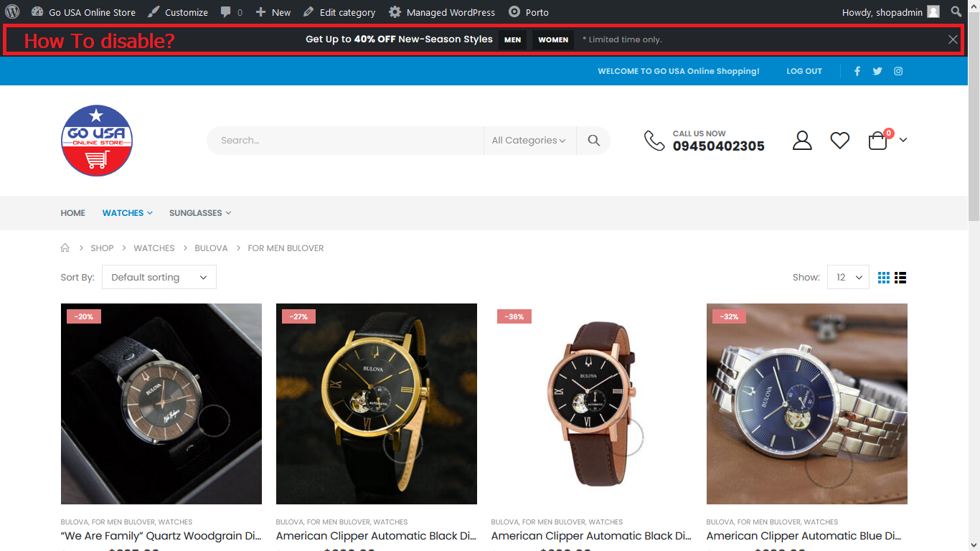
Task: Click the MEN promo button
Action: [x=513, y=39]
